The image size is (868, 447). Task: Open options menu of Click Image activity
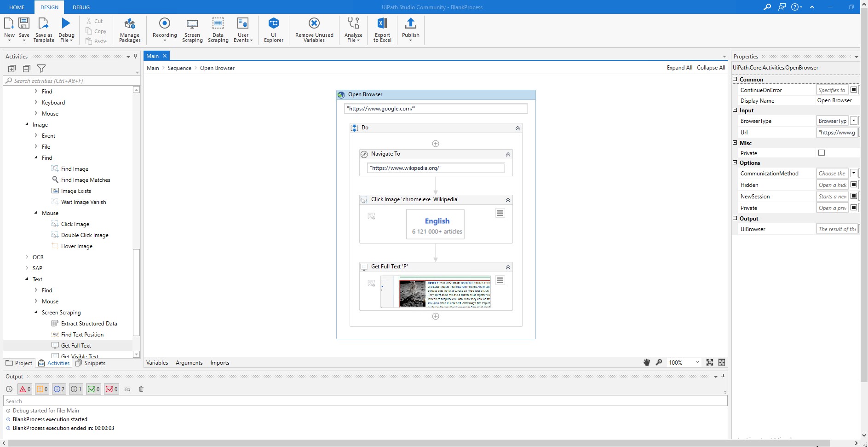tap(500, 213)
